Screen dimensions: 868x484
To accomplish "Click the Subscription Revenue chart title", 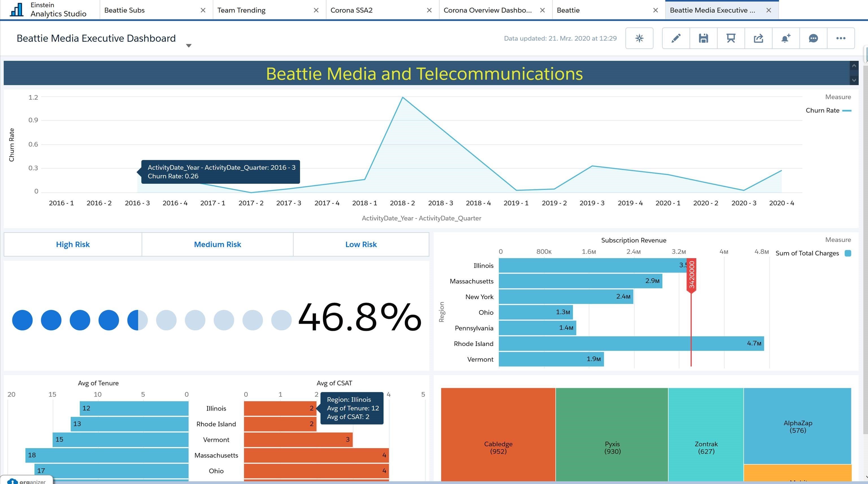I will (x=633, y=240).
